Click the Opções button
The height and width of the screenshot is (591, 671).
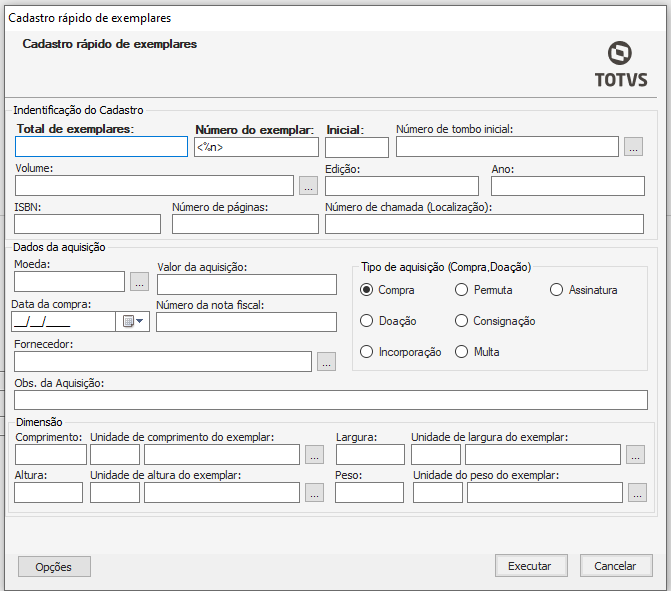click(54, 566)
